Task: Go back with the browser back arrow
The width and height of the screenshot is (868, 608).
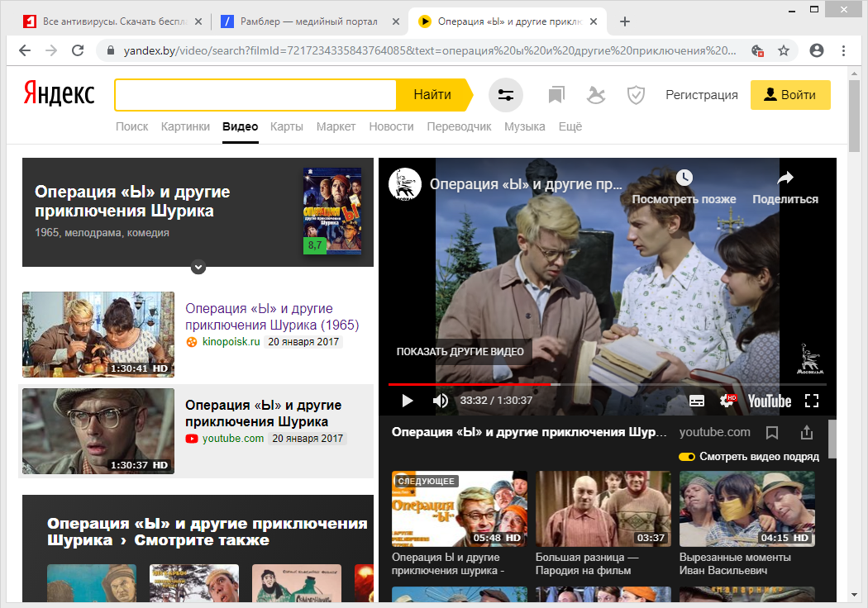Action: [x=24, y=51]
